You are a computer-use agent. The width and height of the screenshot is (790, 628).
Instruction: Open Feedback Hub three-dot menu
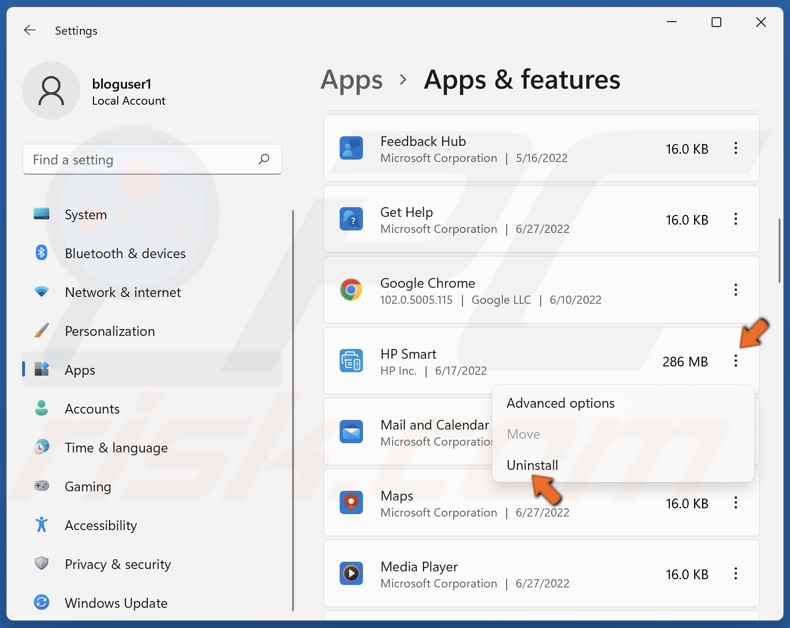coord(736,148)
